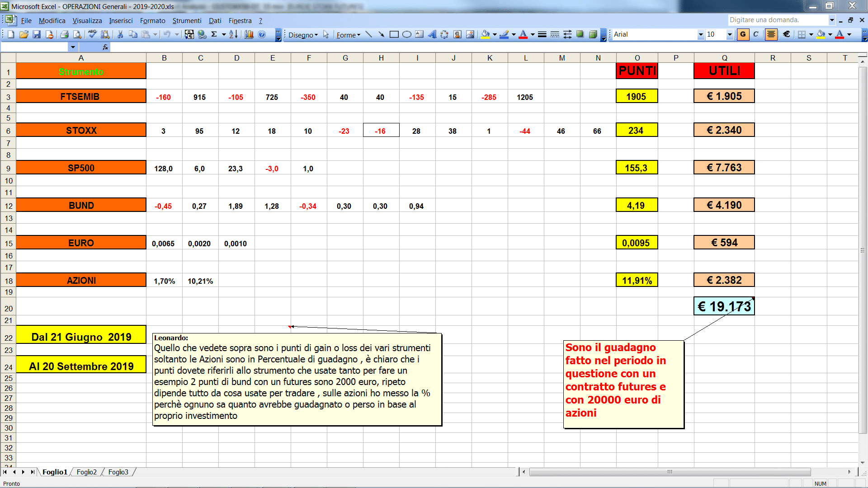The height and width of the screenshot is (488, 868).
Task: Open a file with the folder icon
Action: click(24, 34)
